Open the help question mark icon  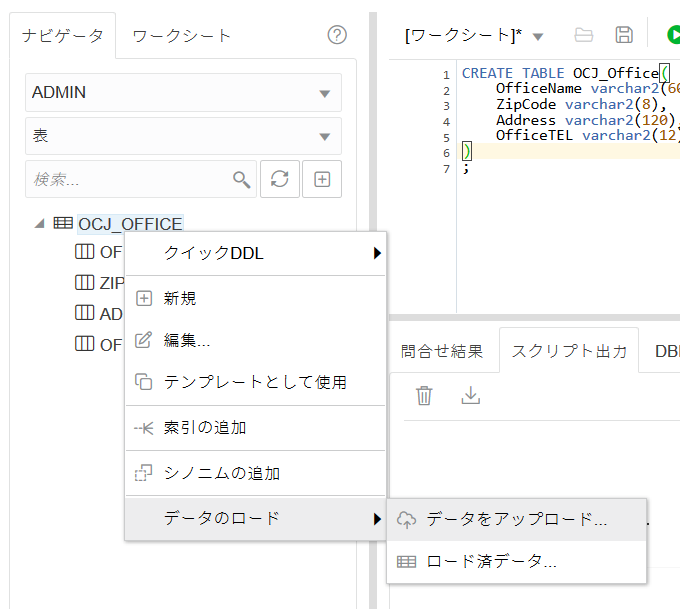pyautogui.click(x=337, y=35)
